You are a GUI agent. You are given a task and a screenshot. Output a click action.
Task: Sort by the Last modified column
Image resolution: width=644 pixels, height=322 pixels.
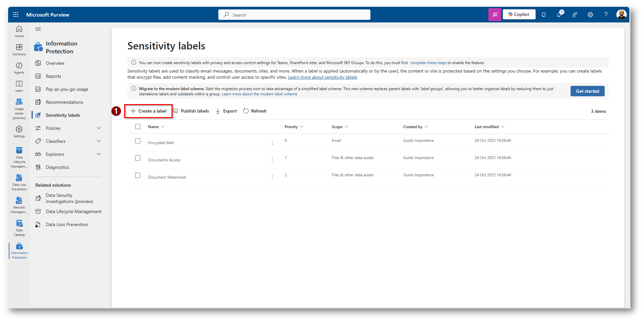pyautogui.click(x=489, y=127)
